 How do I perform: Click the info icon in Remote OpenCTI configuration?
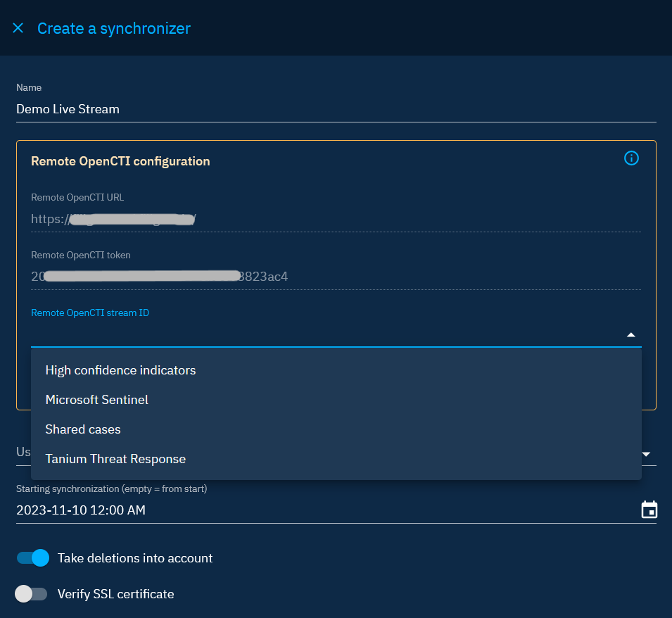pyautogui.click(x=631, y=158)
